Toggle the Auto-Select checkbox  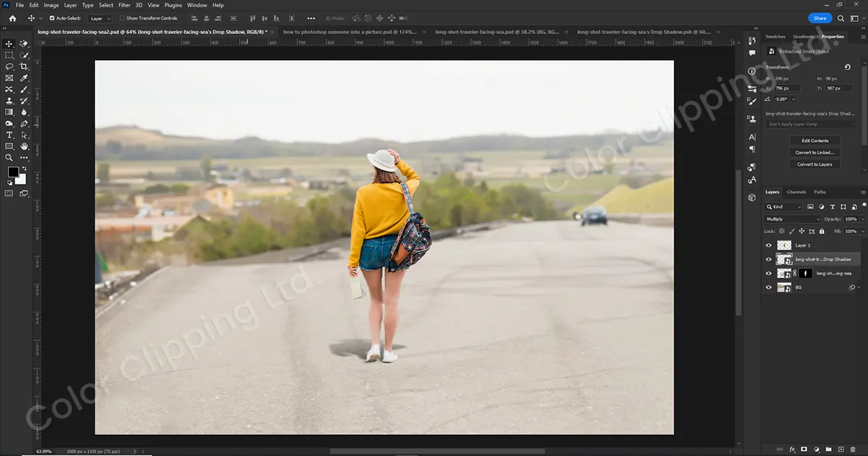51,18
